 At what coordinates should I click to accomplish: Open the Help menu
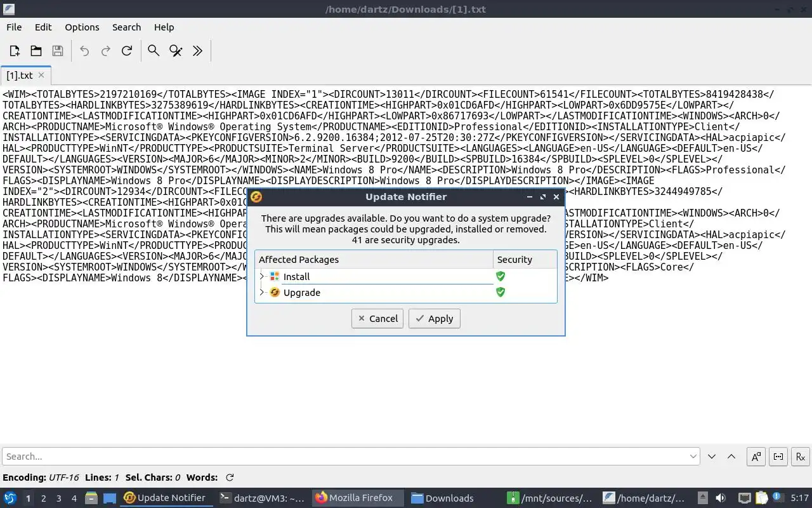[164, 27]
